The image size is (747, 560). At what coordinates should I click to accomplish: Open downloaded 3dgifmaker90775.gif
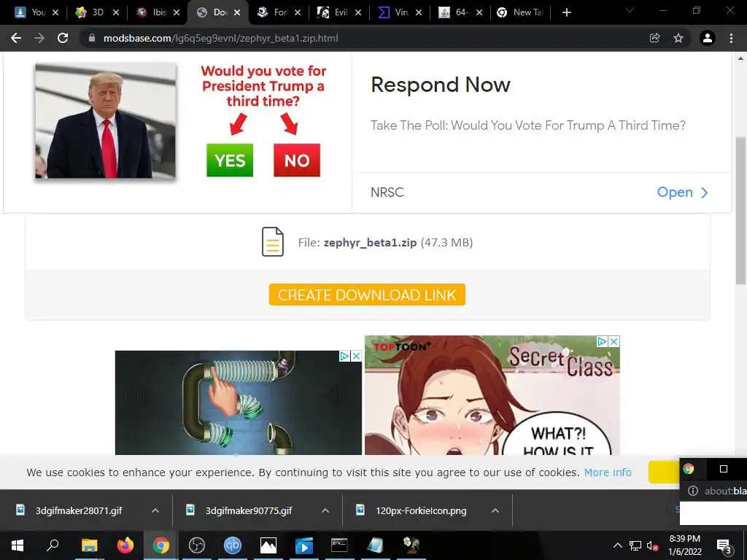[249, 510]
